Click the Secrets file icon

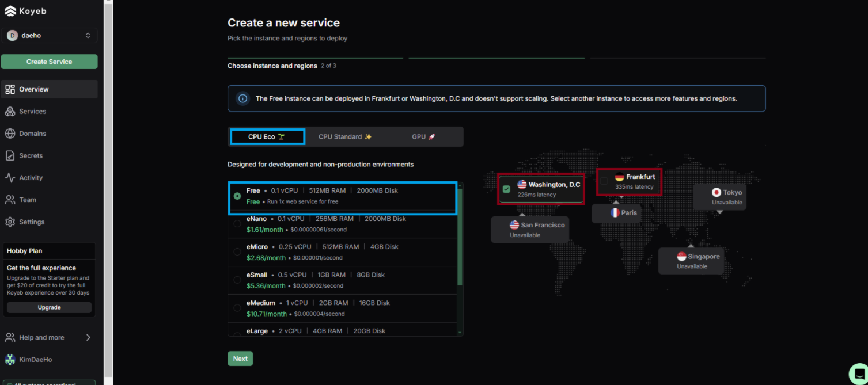(x=10, y=155)
